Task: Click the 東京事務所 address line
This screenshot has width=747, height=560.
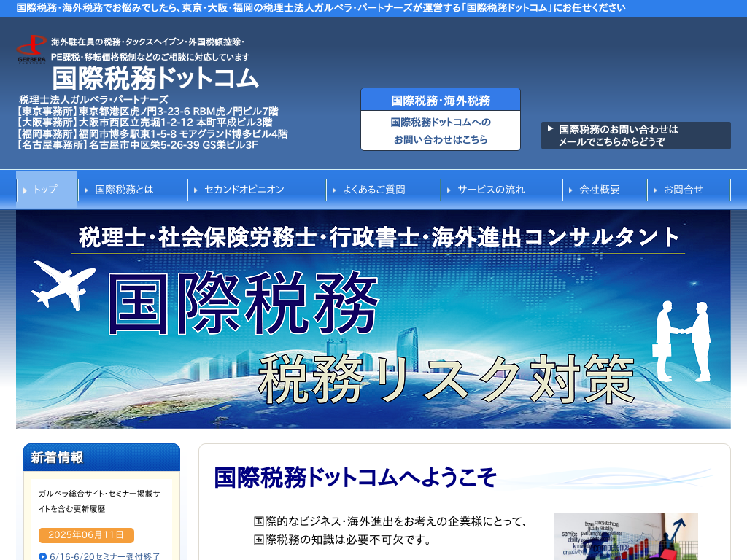Action: click(x=147, y=112)
